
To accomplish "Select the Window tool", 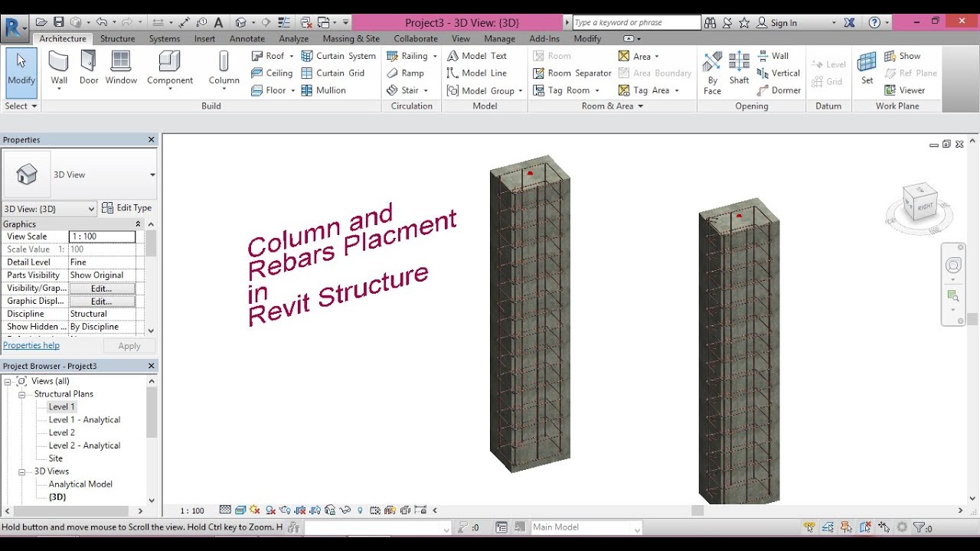I will 121,68.
